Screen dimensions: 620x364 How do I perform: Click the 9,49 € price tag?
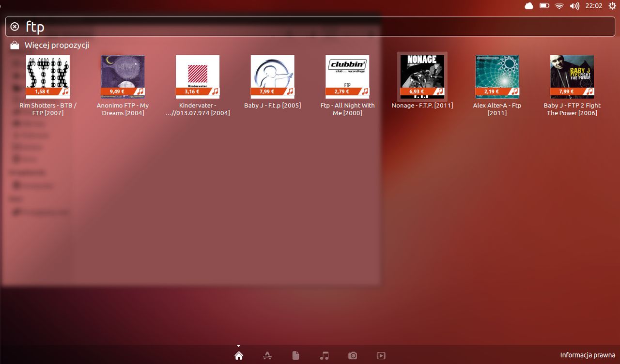(117, 91)
